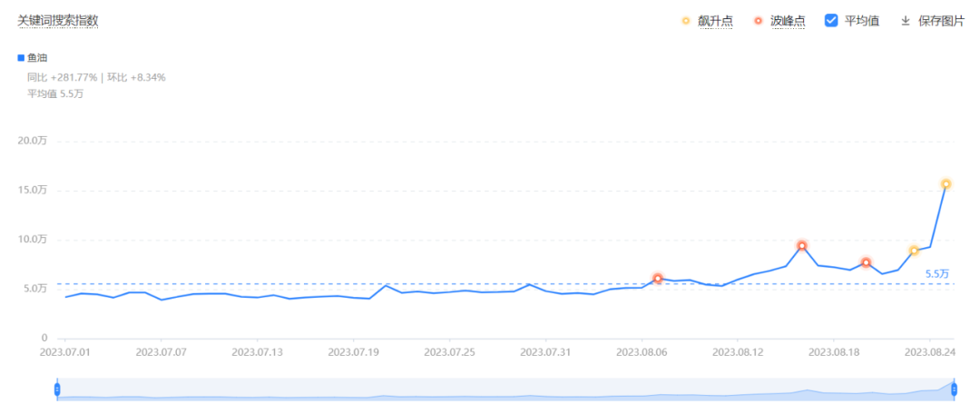Screen dimensions: 980x414
Task: Click the peak marker after 2023.08.18
Action: tap(867, 263)
